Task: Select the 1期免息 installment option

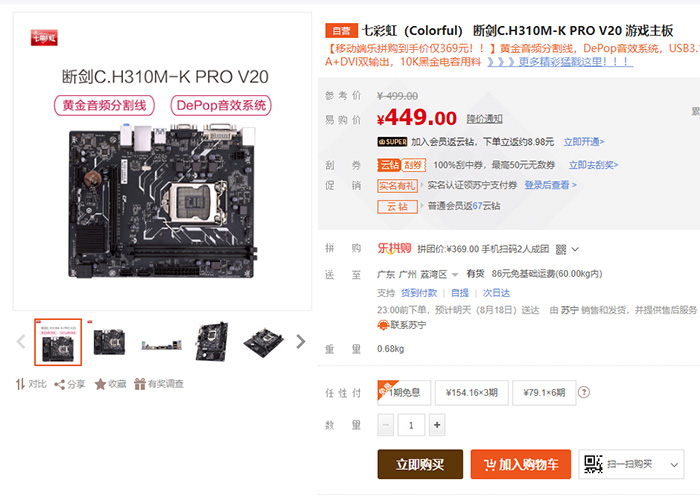Action: [404, 393]
